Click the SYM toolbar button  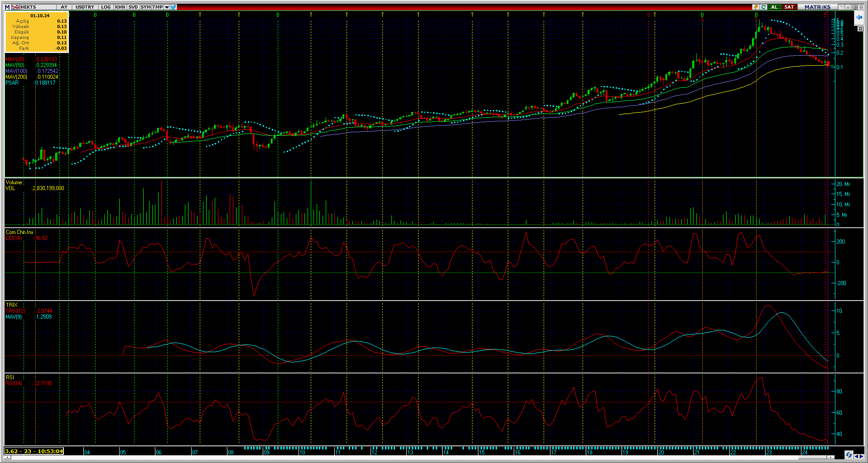(x=145, y=7)
